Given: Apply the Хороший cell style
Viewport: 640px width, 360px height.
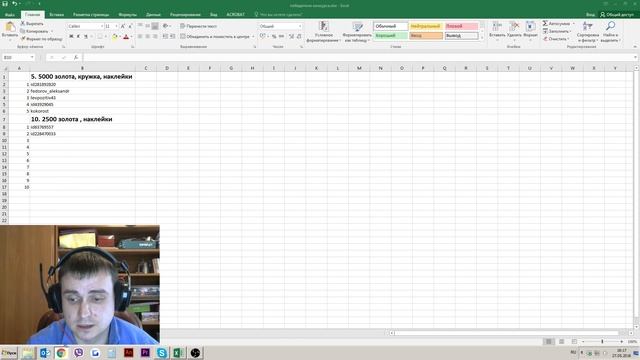Looking at the screenshot, I should coord(390,36).
